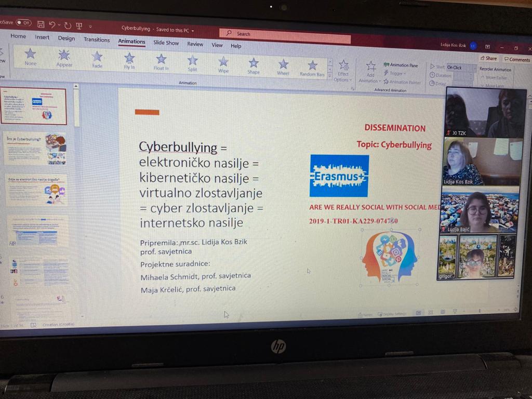Click the Save icon in the title bar
Image resolution: width=532 pixels, height=399 pixels.
coord(41,24)
